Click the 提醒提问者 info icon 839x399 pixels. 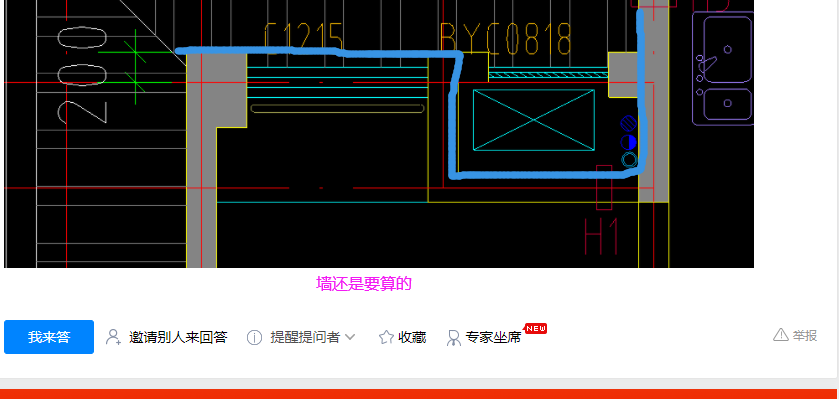[x=254, y=337]
